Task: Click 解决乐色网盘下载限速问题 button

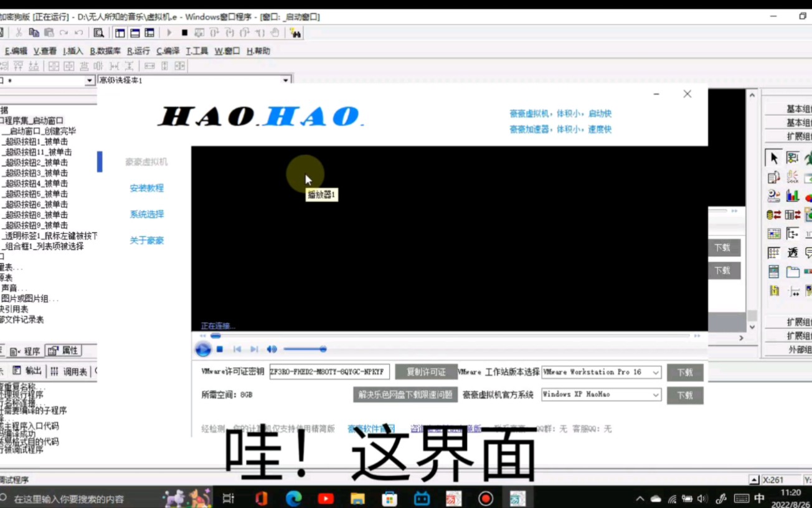Action: (405, 395)
